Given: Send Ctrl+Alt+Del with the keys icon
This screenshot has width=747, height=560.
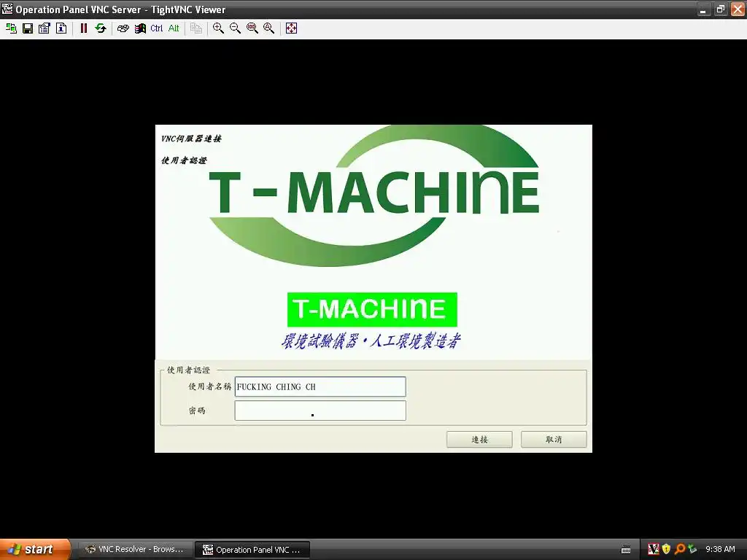Looking at the screenshot, I should (123, 28).
